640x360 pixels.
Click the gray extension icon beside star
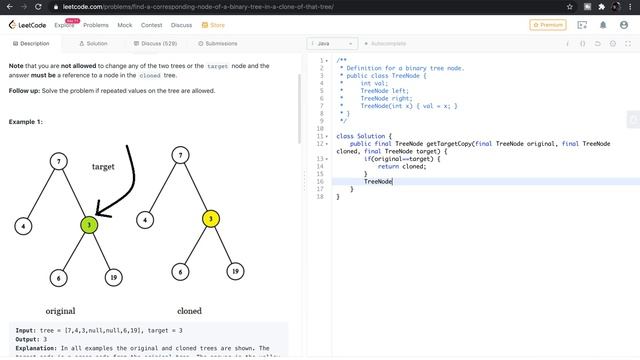[x=587, y=7]
